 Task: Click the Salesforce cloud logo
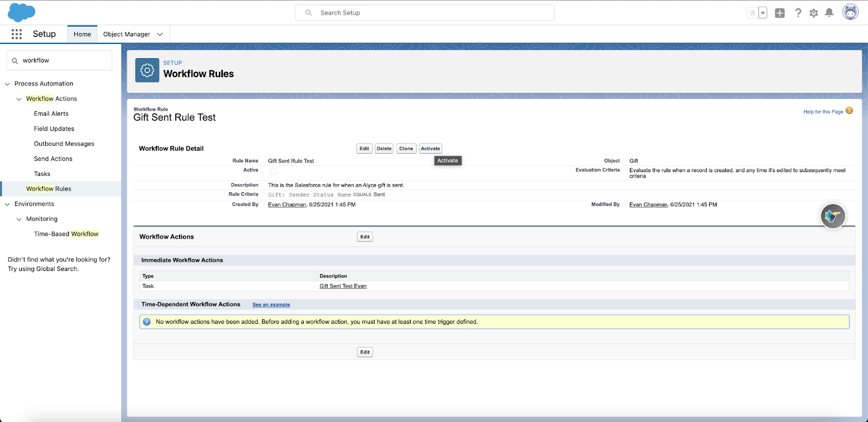point(21,12)
